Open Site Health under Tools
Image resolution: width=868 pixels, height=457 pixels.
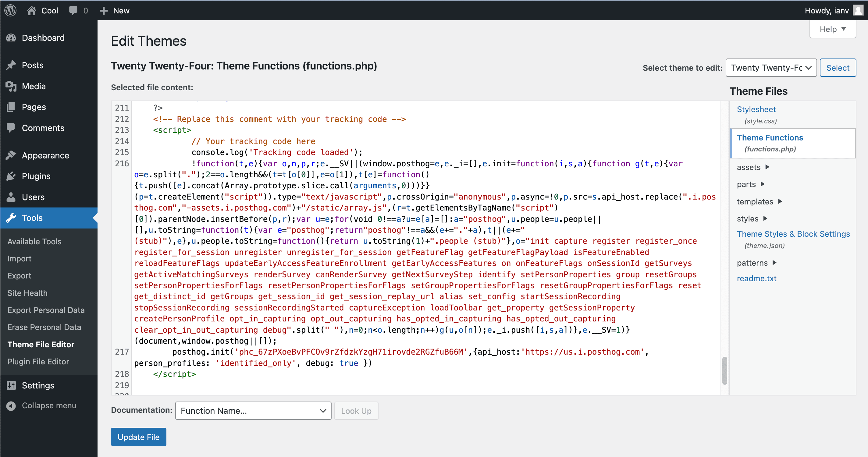click(27, 293)
